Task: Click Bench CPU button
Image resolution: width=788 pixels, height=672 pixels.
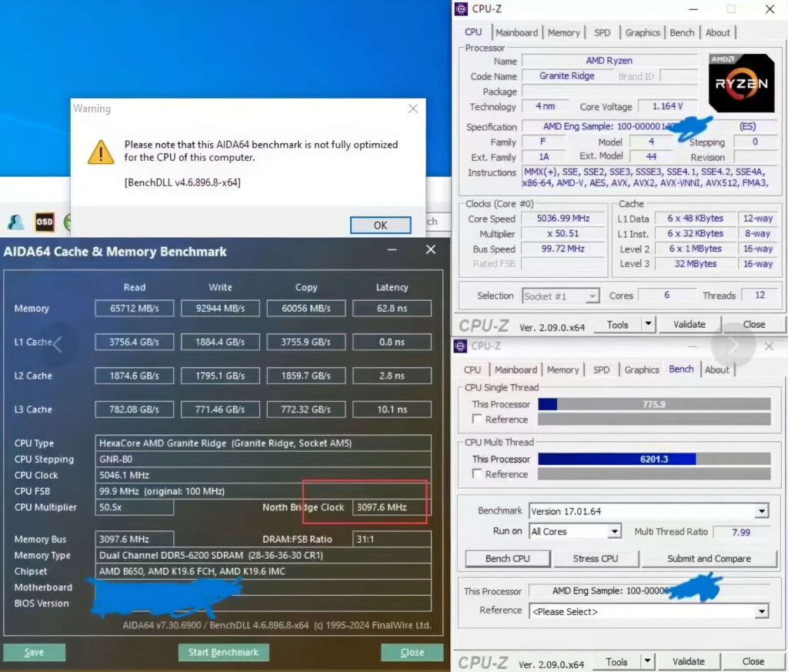Action: pos(508,558)
